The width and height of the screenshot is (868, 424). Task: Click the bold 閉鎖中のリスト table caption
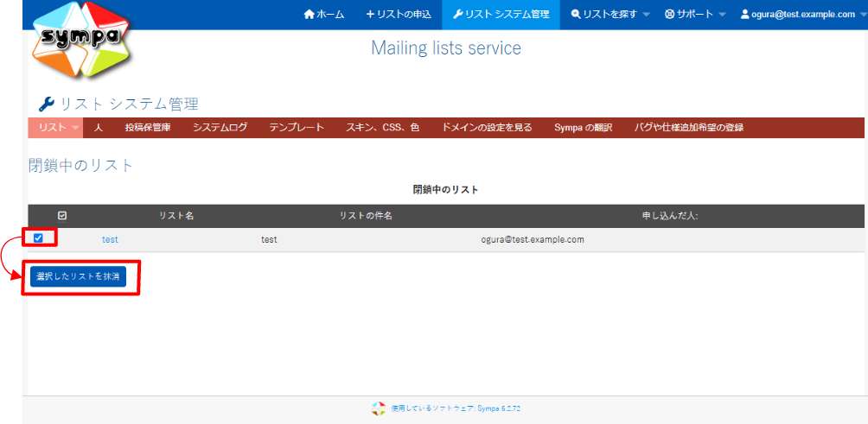tap(445, 190)
